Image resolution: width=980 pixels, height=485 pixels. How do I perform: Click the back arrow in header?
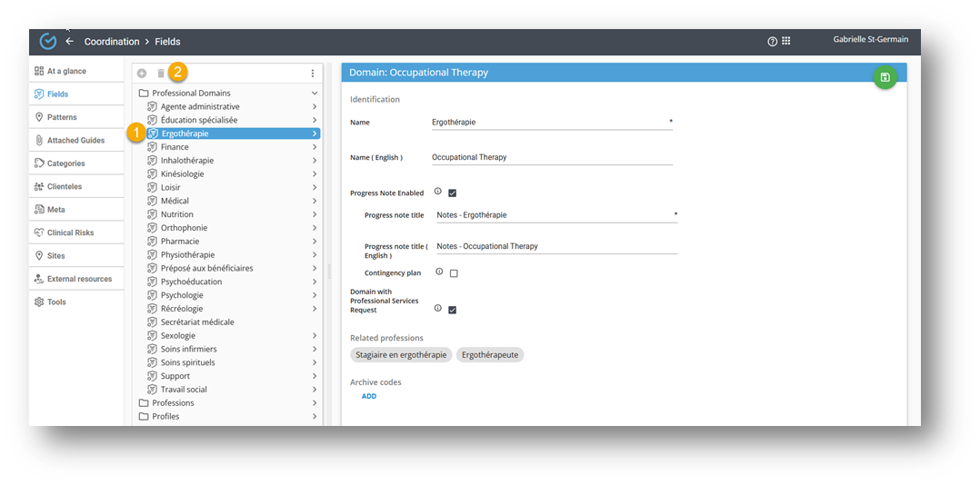click(x=69, y=42)
